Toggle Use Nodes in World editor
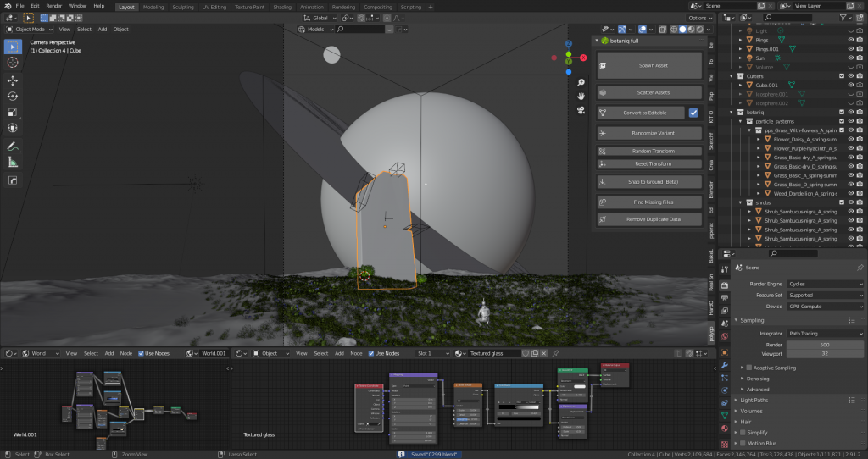 point(142,353)
